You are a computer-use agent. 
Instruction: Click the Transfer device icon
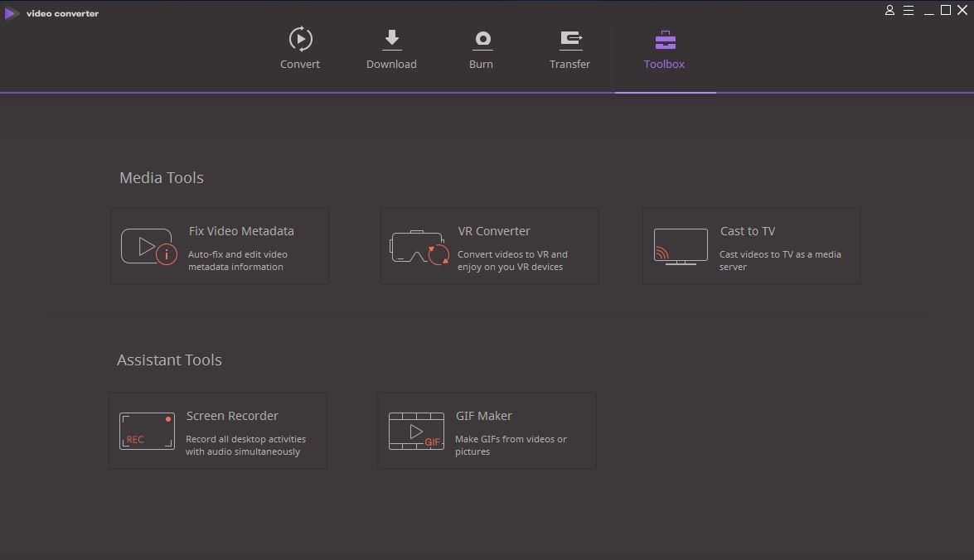(570, 39)
